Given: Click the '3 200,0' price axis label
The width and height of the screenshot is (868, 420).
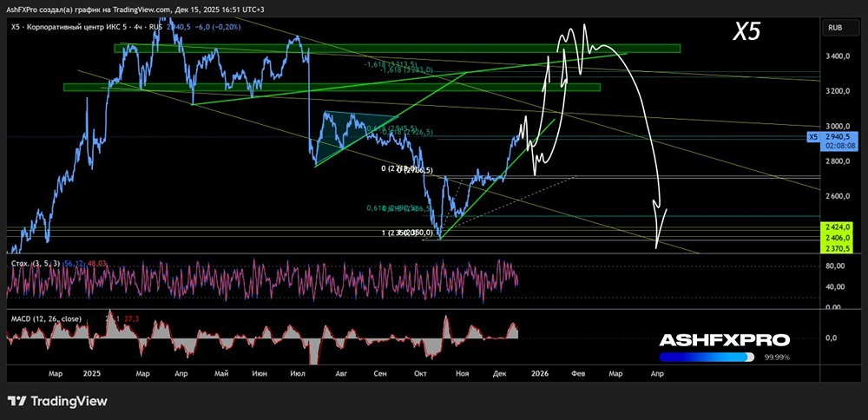Looking at the screenshot, I should click(839, 91).
